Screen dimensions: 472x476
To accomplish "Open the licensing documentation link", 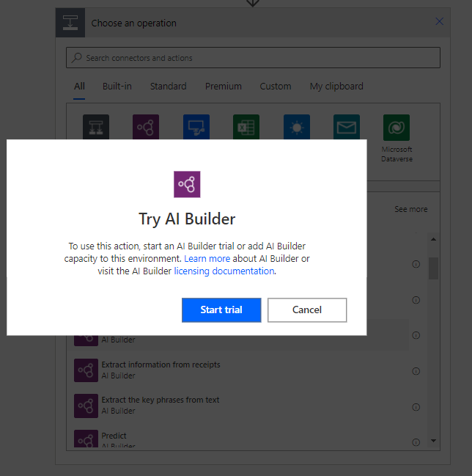I will coord(224,271).
